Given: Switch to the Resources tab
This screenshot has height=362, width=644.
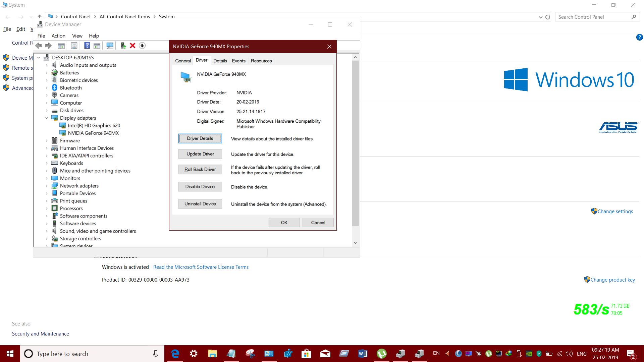Looking at the screenshot, I should (x=261, y=61).
